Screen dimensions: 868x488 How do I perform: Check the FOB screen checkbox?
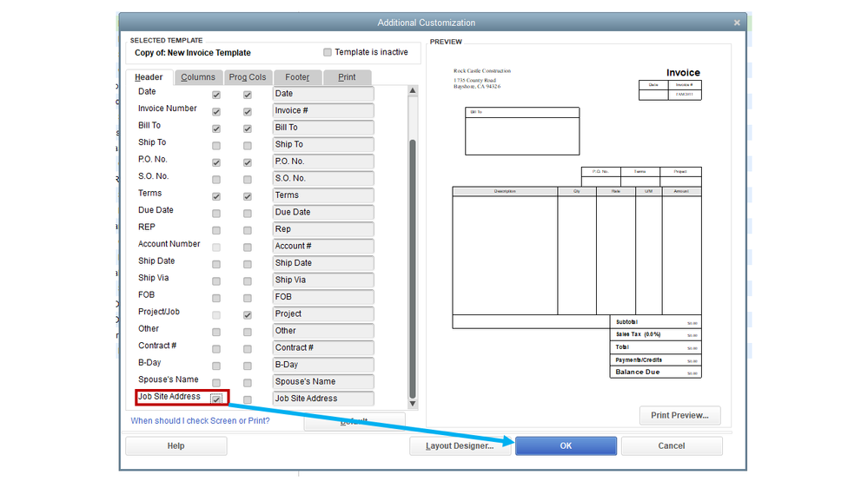coord(216,298)
